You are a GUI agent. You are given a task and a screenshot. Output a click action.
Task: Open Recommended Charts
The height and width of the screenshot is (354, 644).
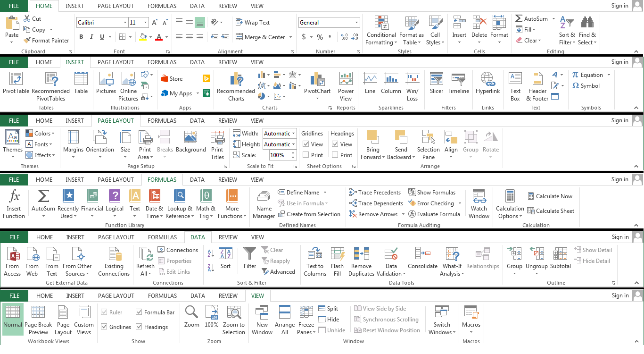point(236,87)
